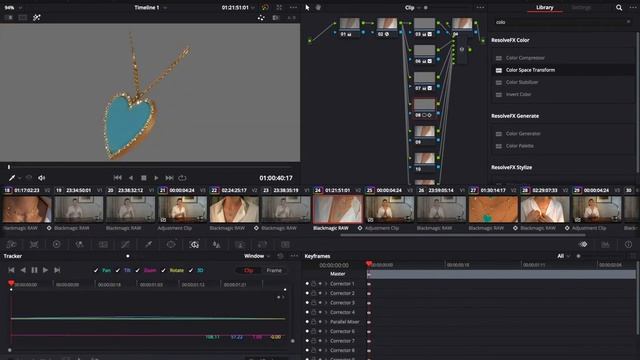Screen dimensions: 640x360
Task: Open the Blur palette
Action: pos(217,244)
